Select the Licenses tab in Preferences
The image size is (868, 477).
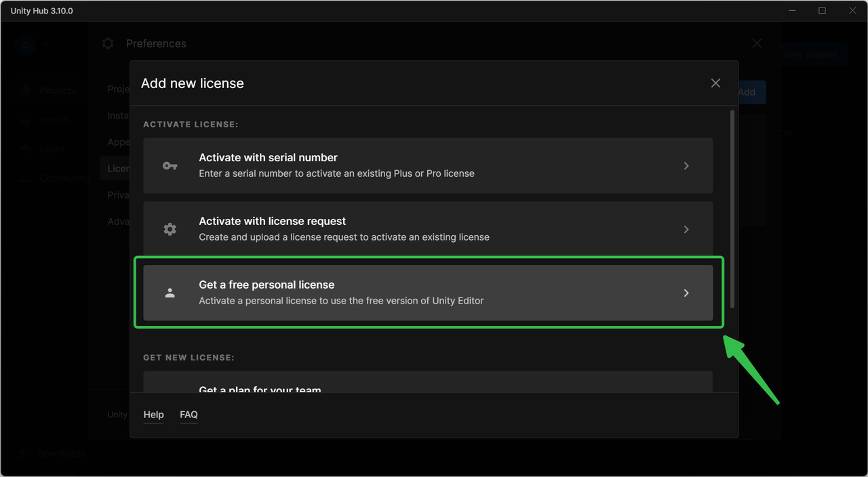tap(115, 169)
